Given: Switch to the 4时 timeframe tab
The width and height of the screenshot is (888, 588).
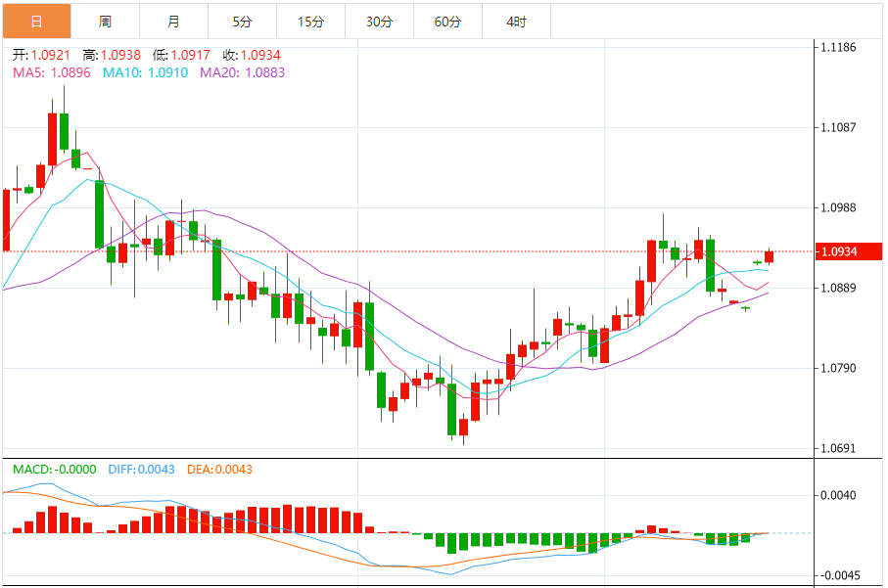Looking at the screenshot, I should 517,22.
